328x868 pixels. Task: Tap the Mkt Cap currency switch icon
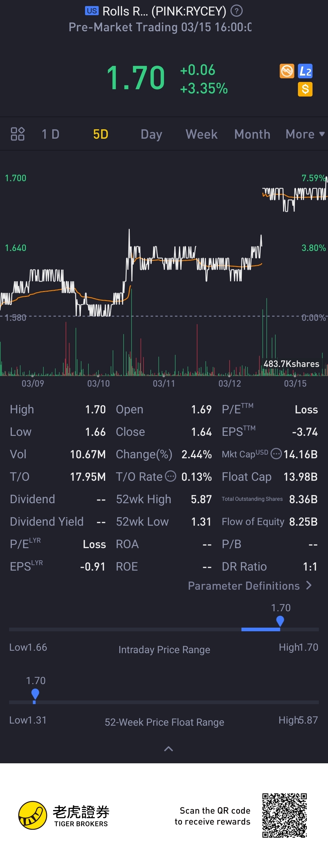[276, 454]
